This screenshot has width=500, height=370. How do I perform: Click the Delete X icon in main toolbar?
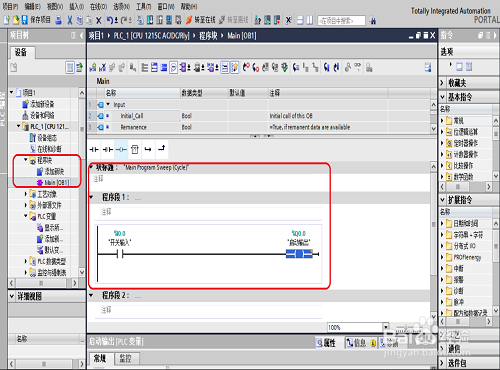pyautogui.click(x=99, y=20)
